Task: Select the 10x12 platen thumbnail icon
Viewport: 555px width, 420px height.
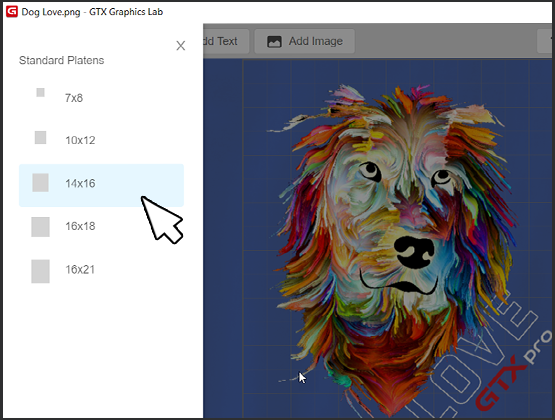Action: click(40, 137)
